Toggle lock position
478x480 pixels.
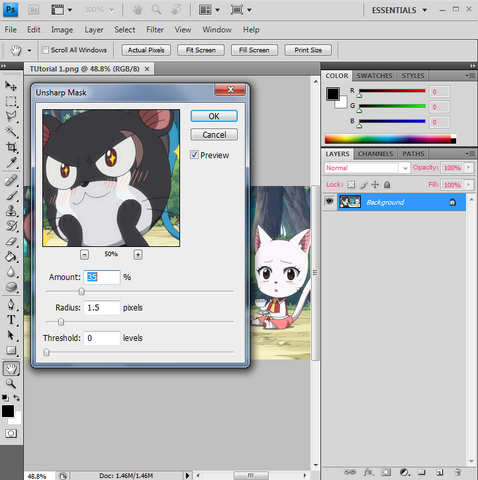[x=375, y=184]
